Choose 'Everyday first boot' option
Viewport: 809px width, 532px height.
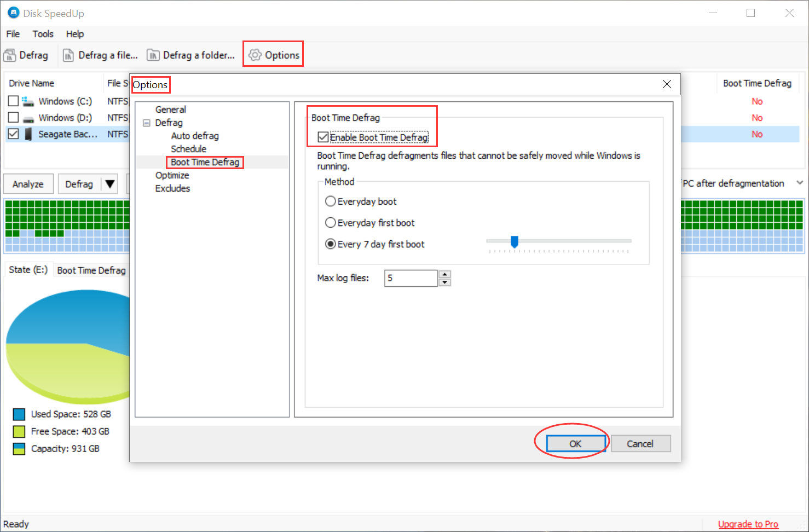tap(331, 222)
